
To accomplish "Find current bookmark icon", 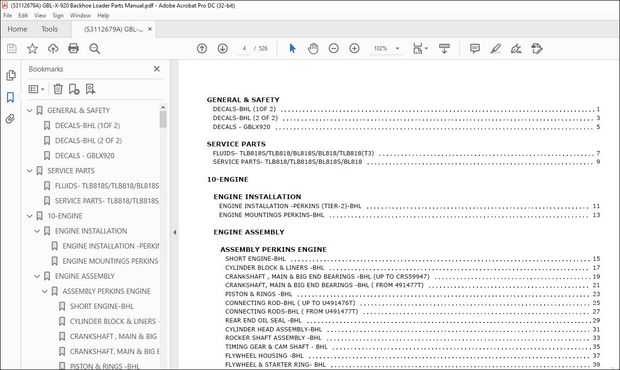I will [x=91, y=89].
